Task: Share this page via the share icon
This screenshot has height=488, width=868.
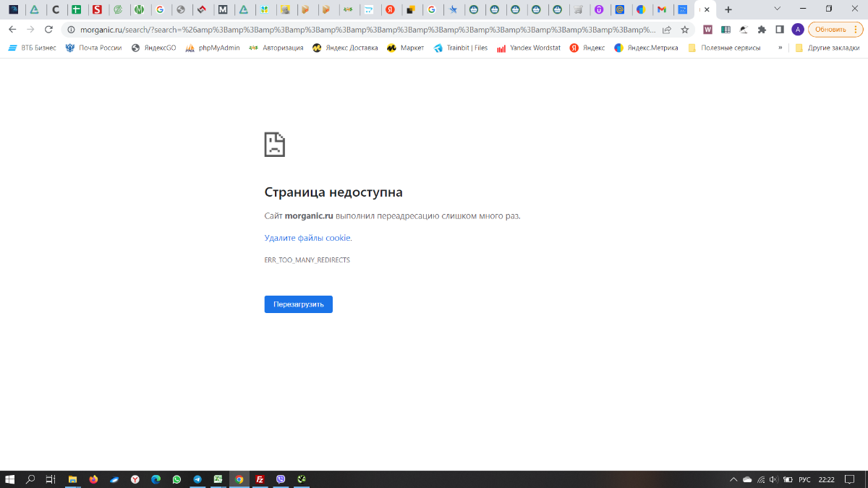Action: 667,30
